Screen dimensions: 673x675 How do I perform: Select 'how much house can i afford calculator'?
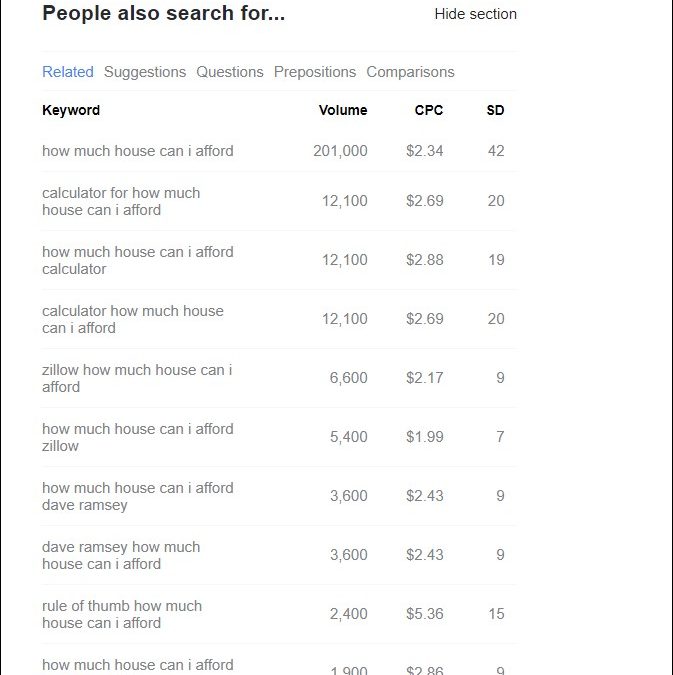(138, 260)
